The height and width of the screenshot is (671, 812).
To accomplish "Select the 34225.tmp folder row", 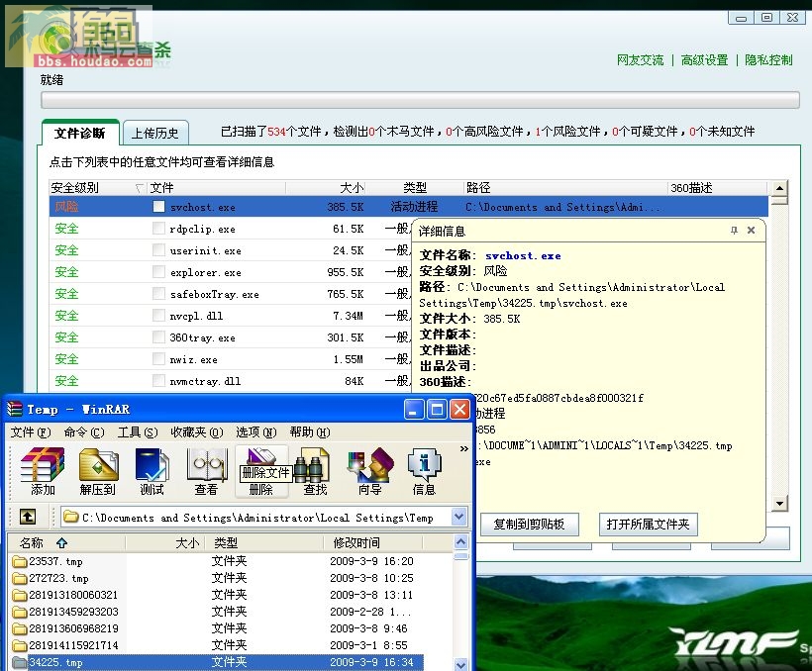I will coord(217,662).
